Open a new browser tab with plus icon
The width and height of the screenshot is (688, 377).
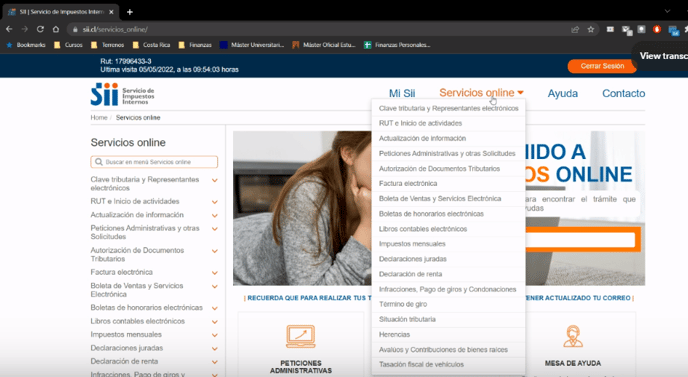(129, 12)
